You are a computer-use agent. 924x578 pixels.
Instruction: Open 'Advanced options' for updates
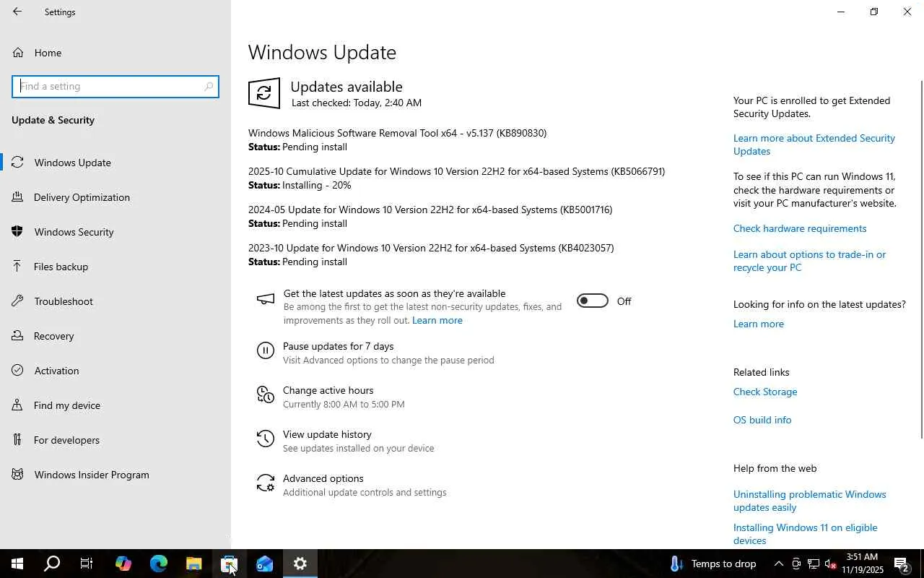(323, 478)
